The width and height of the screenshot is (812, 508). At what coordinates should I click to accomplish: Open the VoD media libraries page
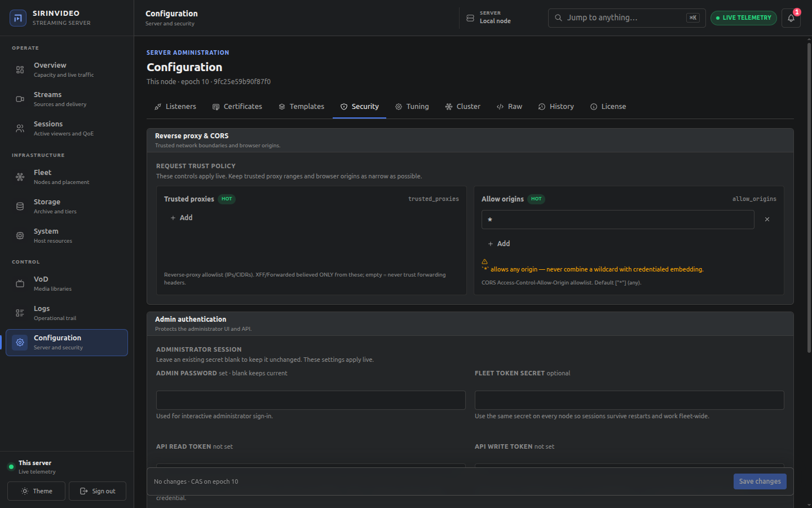(67, 284)
